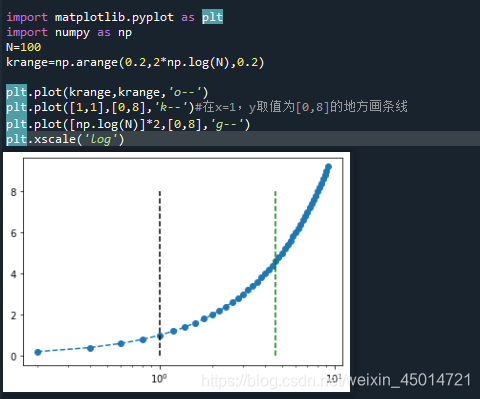The image size is (480, 399).
Task: Click the y-axis tick label 6
Action: 13,233
